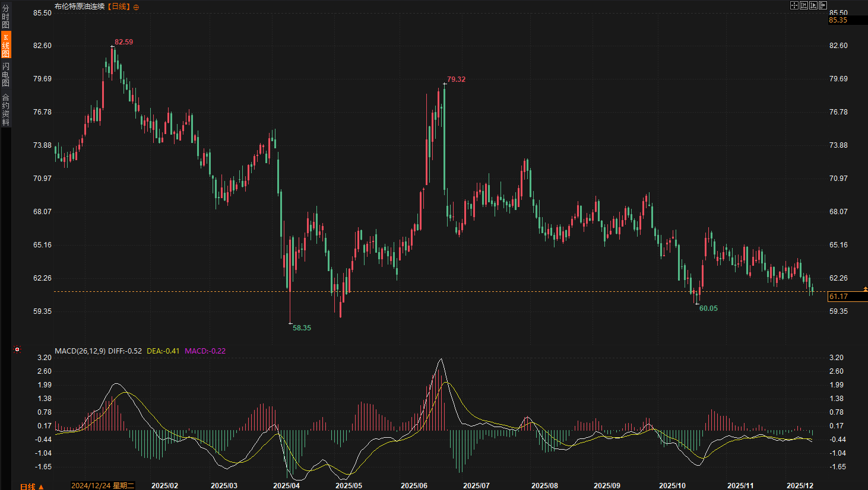Click the 58.35 low price marker

(x=302, y=328)
